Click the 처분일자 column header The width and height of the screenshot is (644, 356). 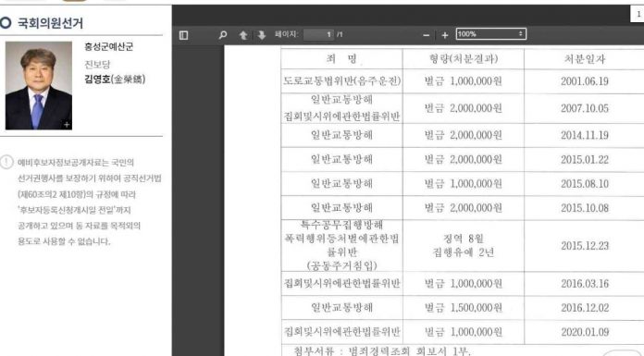click(x=585, y=59)
